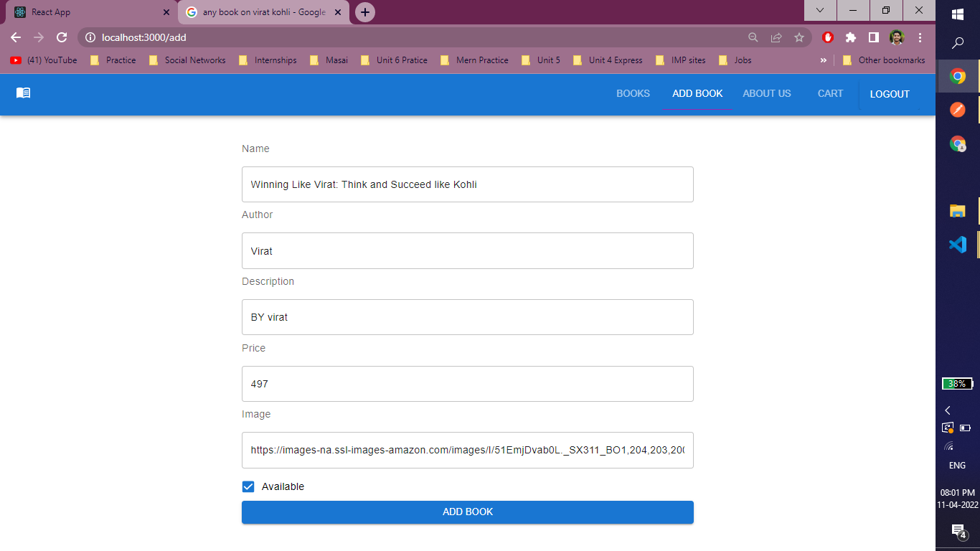Uncheck the Available checkbox
980x551 pixels.
[x=248, y=486]
